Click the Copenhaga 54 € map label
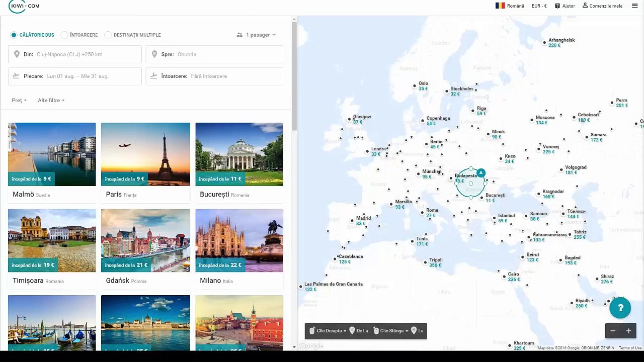Screen dimensions: 644x362 click(438, 121)
